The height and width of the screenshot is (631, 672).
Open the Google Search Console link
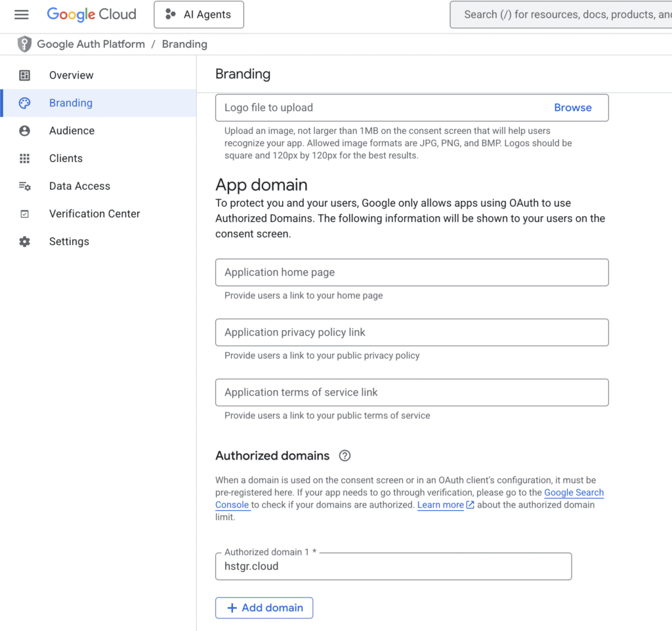(x=574, y=492)
